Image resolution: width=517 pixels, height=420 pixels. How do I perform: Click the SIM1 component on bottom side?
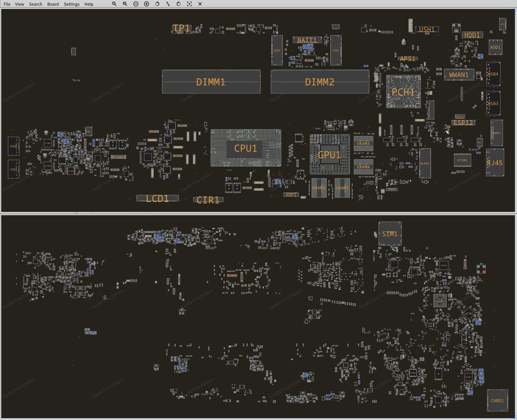pos(390,234)
